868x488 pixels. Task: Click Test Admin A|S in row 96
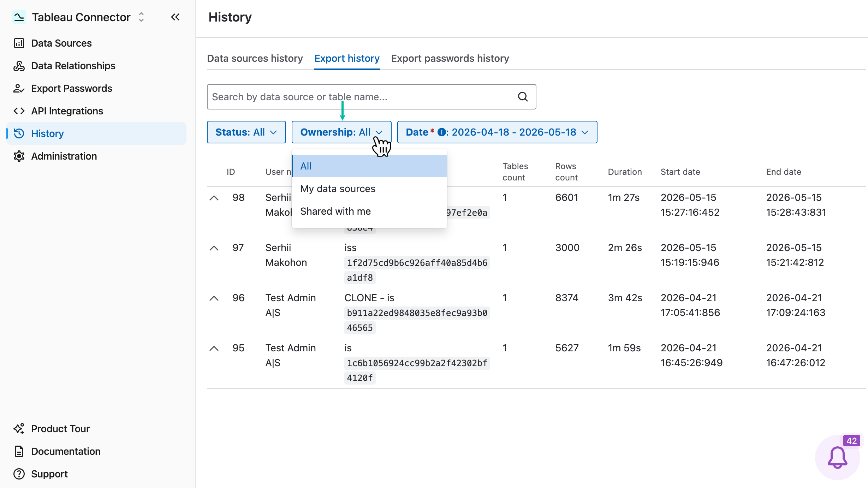[x=290, y=305]
